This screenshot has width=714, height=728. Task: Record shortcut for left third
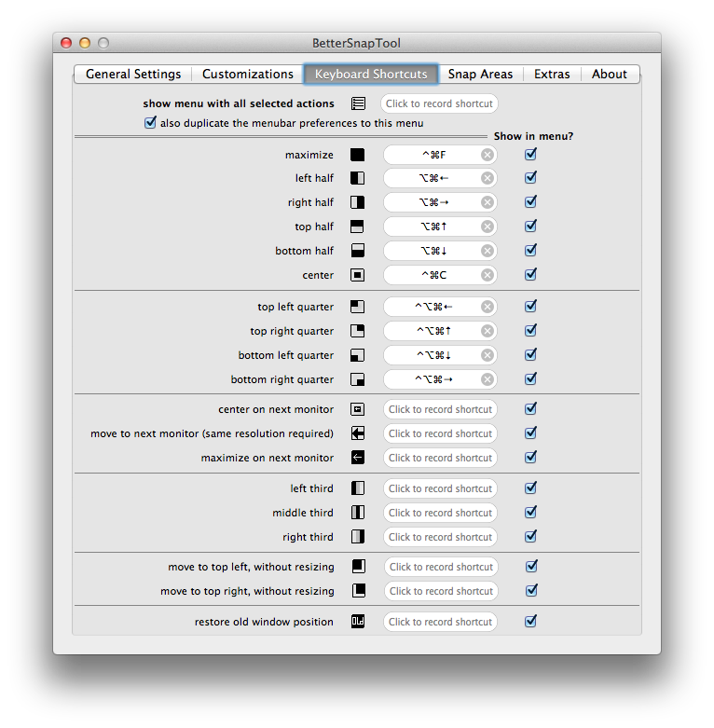(x=440, y=488)
